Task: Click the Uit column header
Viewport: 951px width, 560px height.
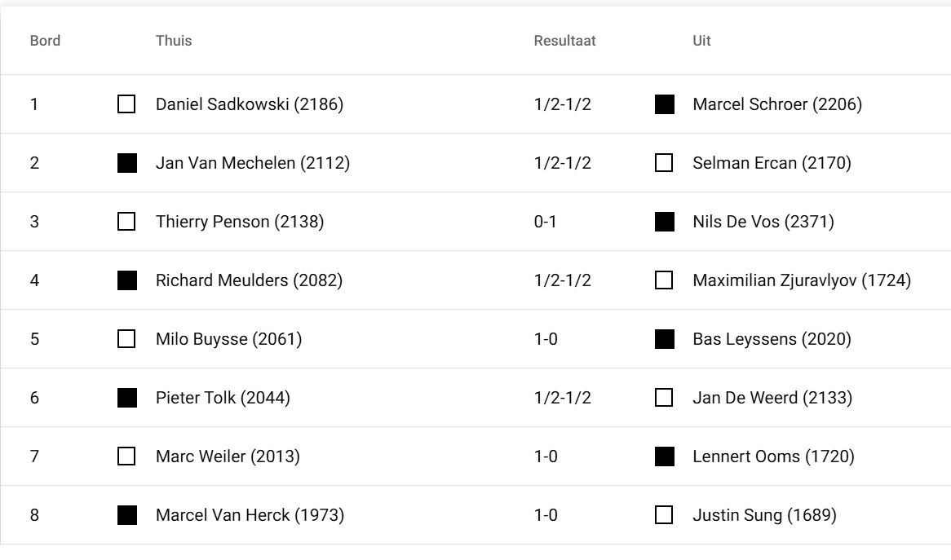Action: tap(701, 41)
